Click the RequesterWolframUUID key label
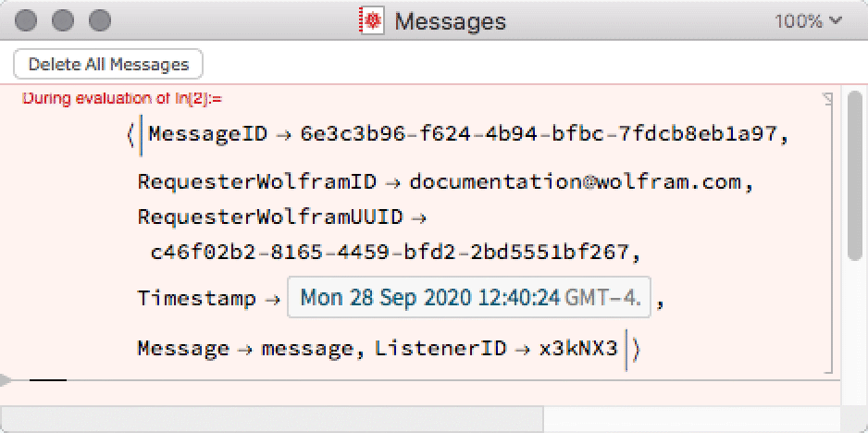This screenshot has height=433, width=868. [270, 216]
